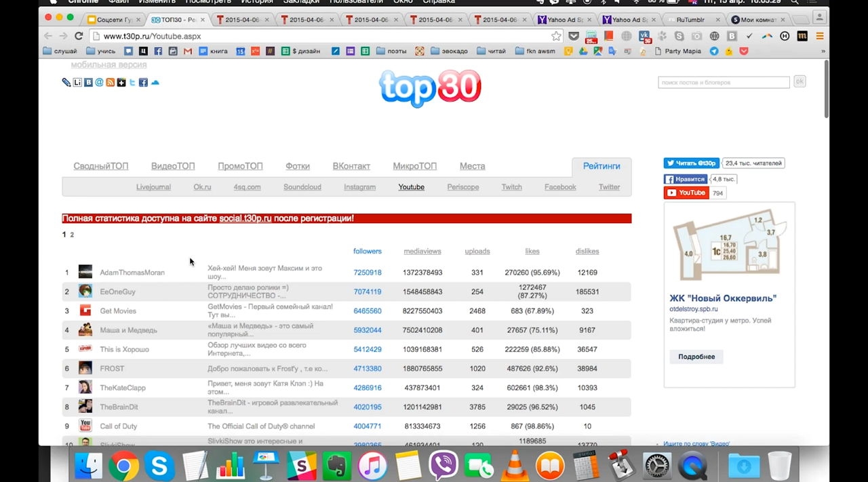Open the Soundcloud ratings sub-tab

[302, 187]
